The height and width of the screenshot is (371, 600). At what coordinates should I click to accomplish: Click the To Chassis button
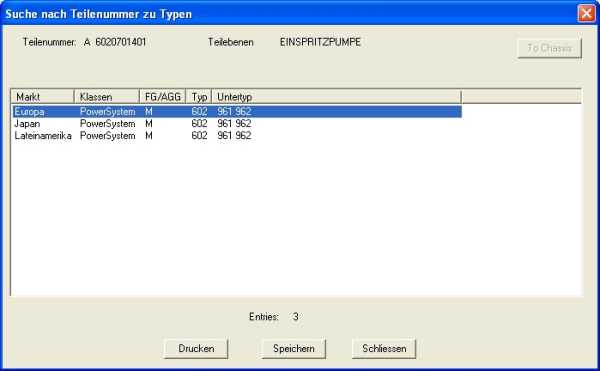click(549, 48)
